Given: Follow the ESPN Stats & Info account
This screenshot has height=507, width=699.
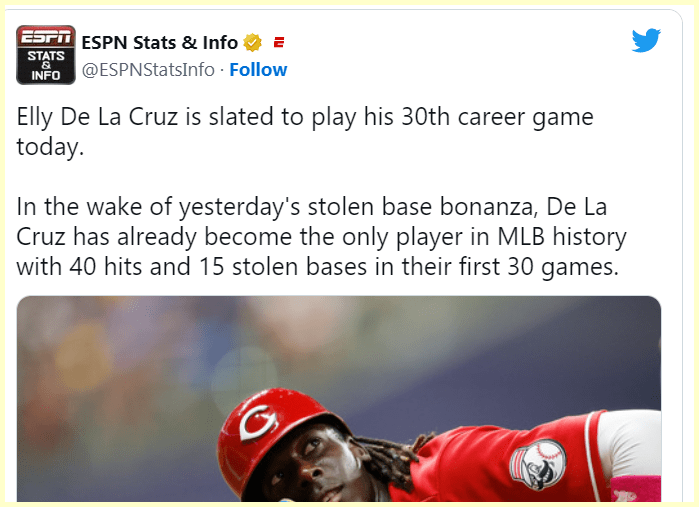Looking at the screenshot, I should pyautogui.click(x=259, y=70).
